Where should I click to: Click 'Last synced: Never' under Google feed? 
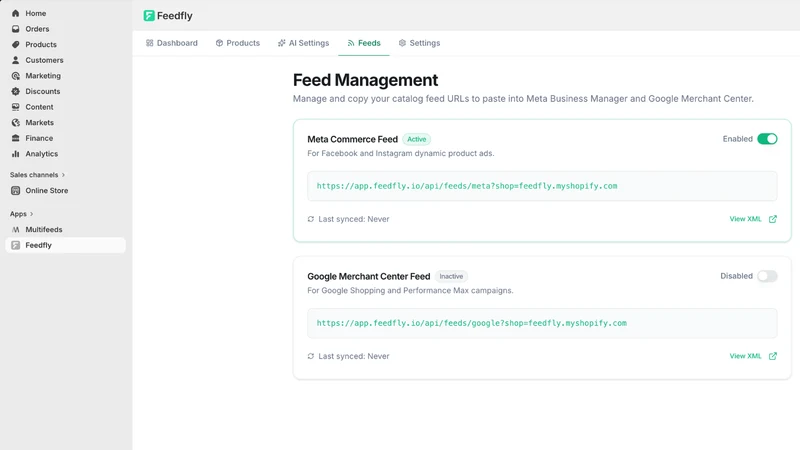[354, 356]
